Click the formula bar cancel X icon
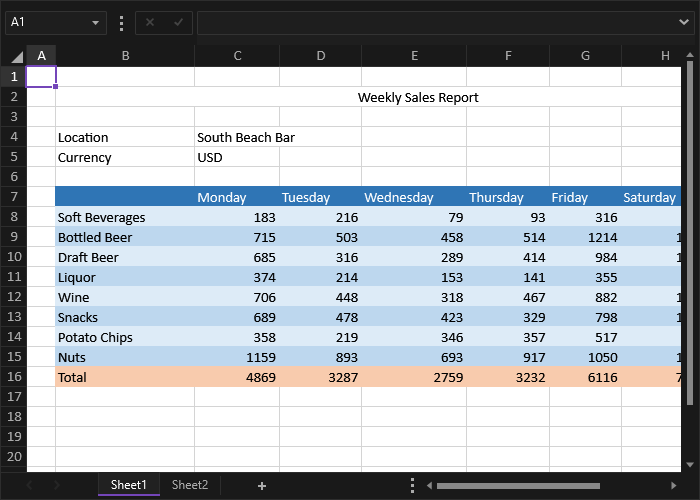The image size is (700, 500). 150,22
